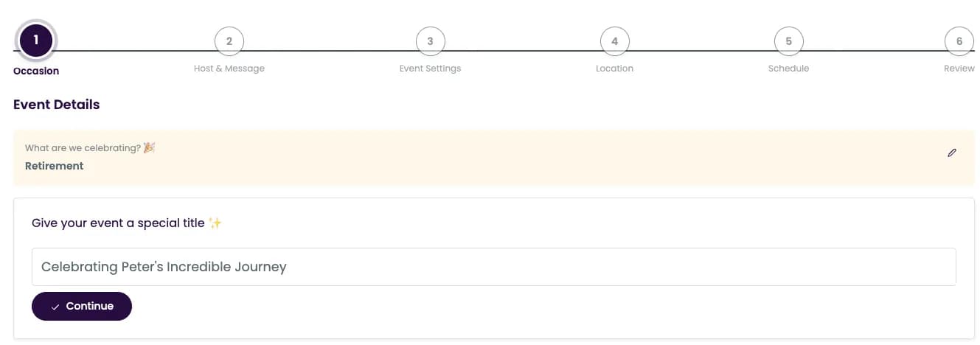Click the pencil edit icon
Screen dimensions: 980x345
click(x=952, y=153)
